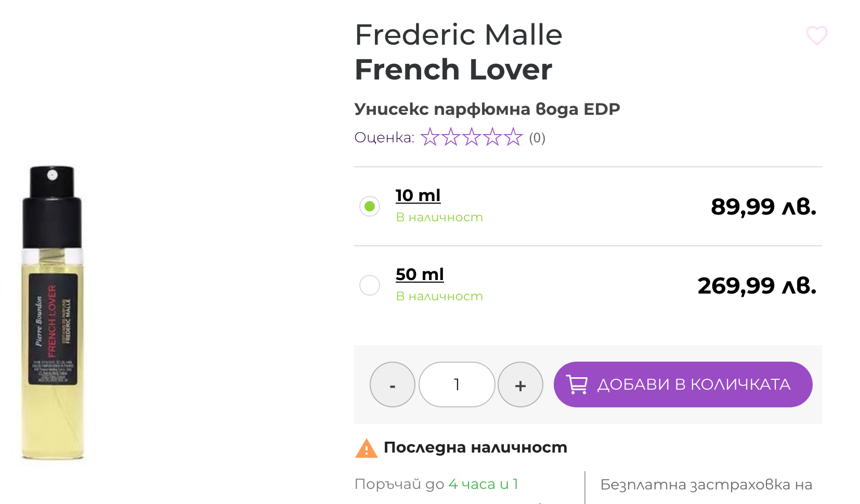Click the quantity input field
The image size is (860, 504).
(457, 384)
